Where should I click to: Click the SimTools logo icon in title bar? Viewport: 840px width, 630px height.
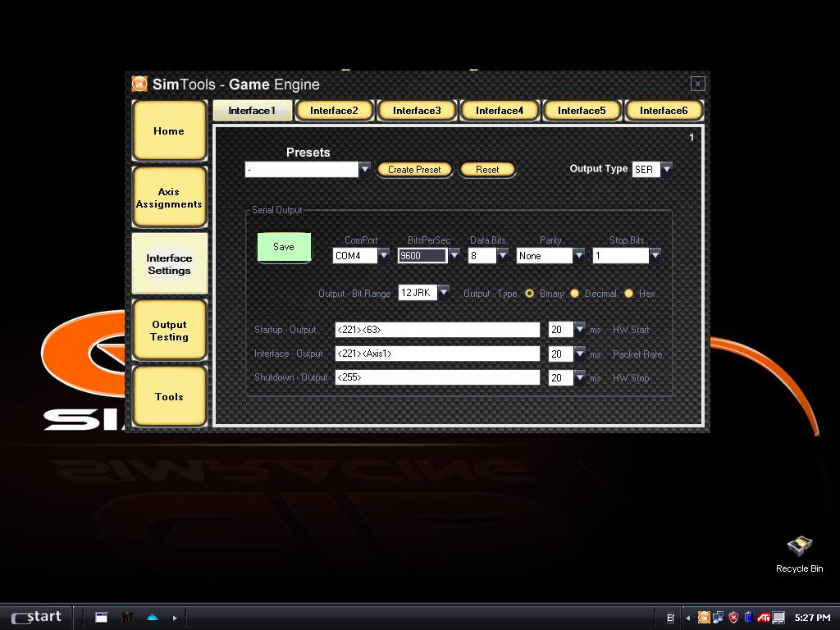coord(139,84)
